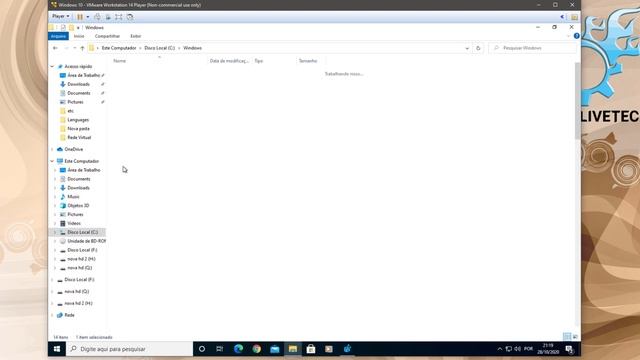Click Este Computador in address breadcrumb
The width and height of the screenshot is (640, 360).
pos(119,48)
